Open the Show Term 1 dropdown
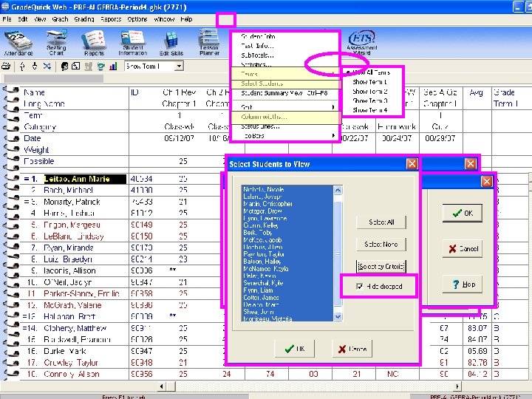Image resolution: width=532 pixels, height=399 pixels. click(x=179, y=66)
